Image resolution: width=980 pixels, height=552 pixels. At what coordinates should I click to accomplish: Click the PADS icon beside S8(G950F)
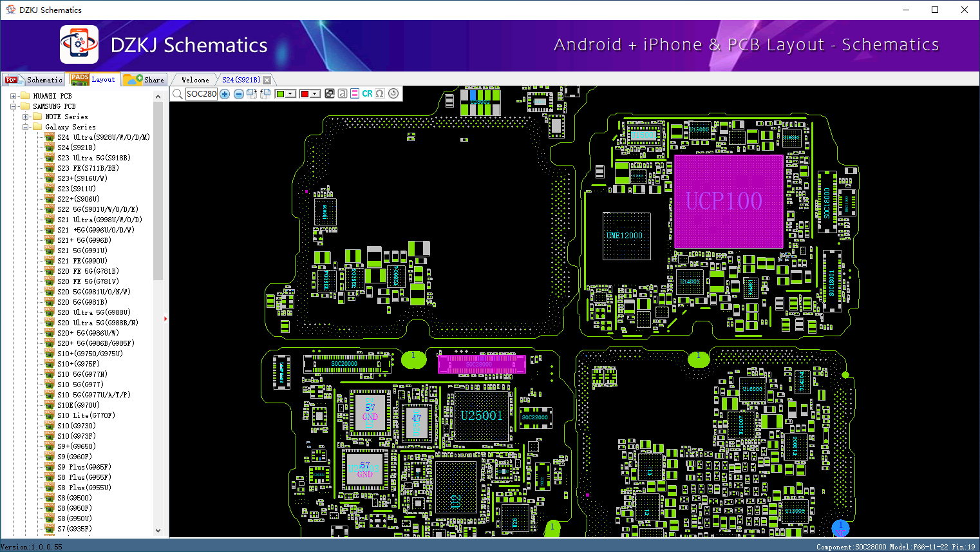(50, 508)
